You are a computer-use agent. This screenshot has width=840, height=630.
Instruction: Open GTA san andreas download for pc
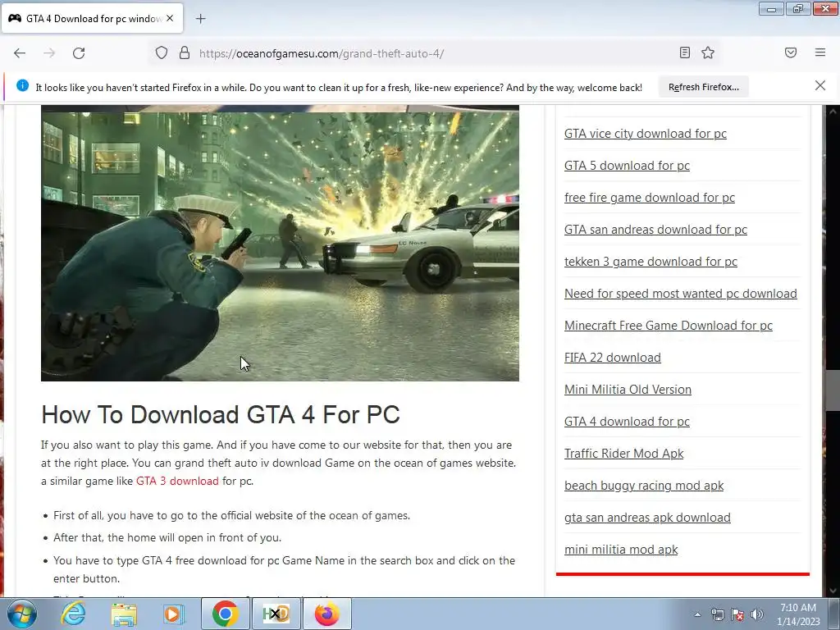pos(655,230)
